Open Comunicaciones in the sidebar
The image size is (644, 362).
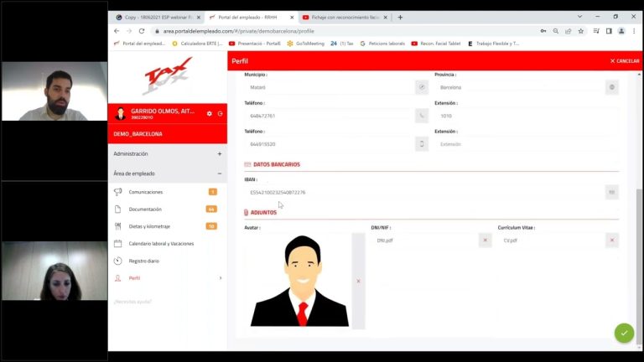coord(146,192)
